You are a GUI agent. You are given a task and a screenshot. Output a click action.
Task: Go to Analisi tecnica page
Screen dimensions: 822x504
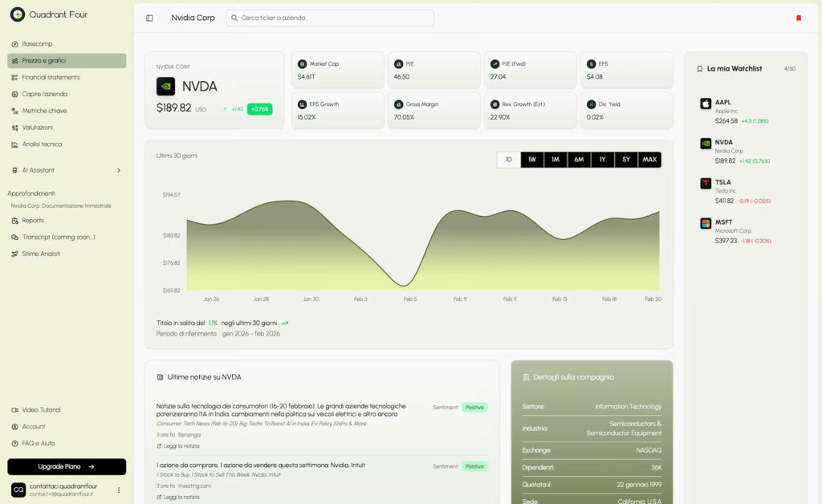tap(42, 144)
